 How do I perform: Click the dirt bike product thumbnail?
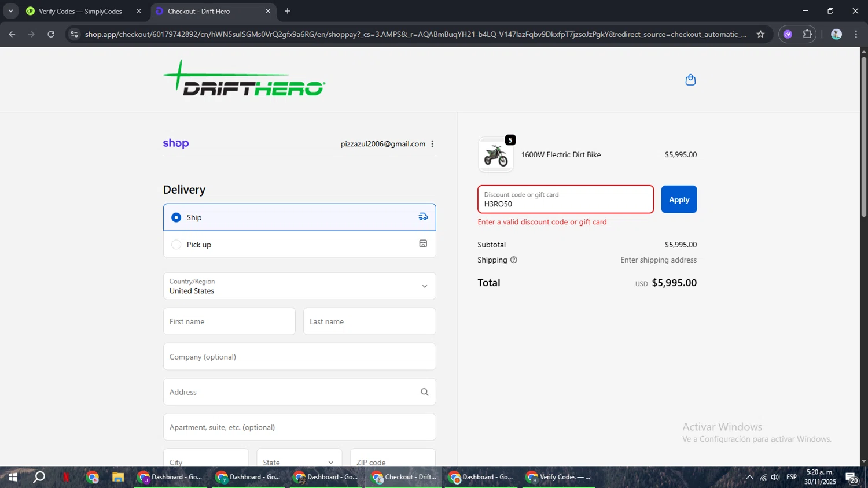click(496, 155)
